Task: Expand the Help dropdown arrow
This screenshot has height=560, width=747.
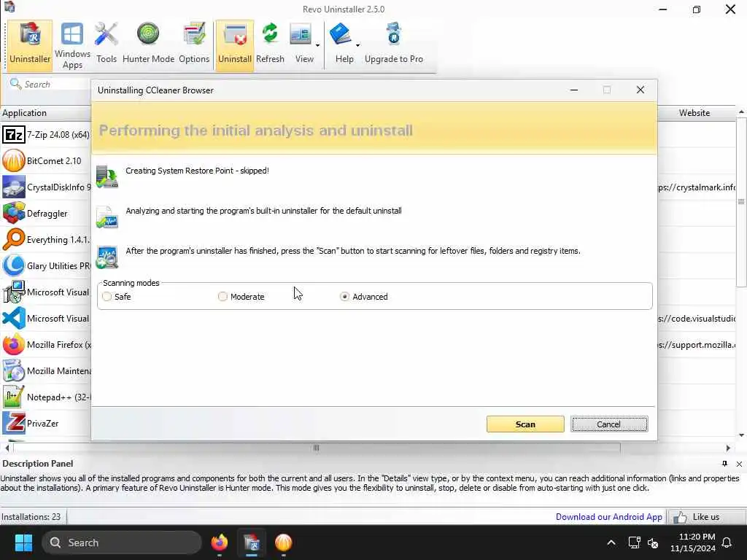Action: (x=357, y=46)
